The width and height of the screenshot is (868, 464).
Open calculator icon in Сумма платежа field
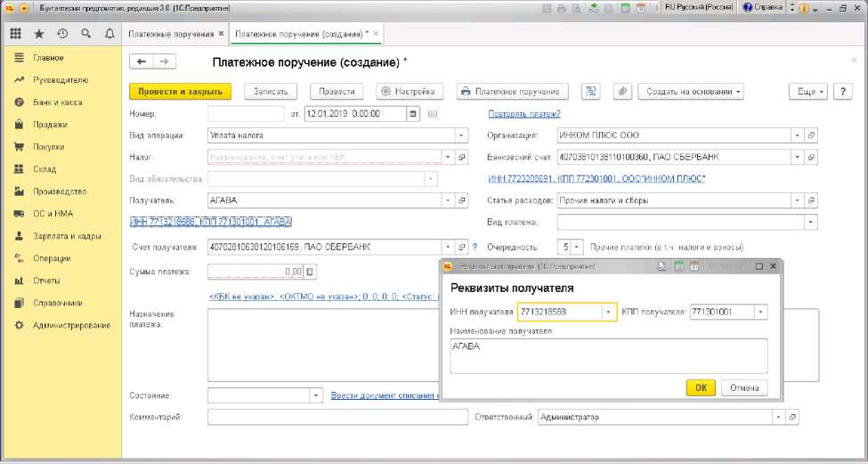click(311, 273)
